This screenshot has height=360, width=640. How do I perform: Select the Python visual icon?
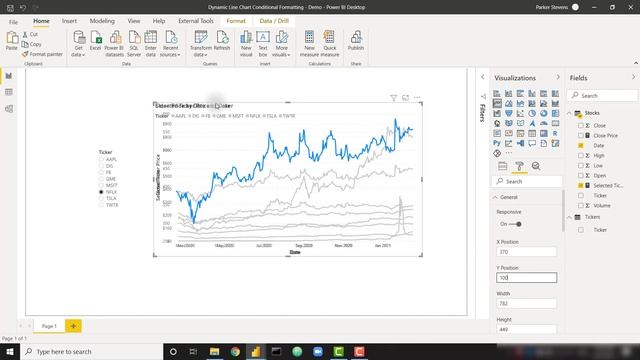497,143
